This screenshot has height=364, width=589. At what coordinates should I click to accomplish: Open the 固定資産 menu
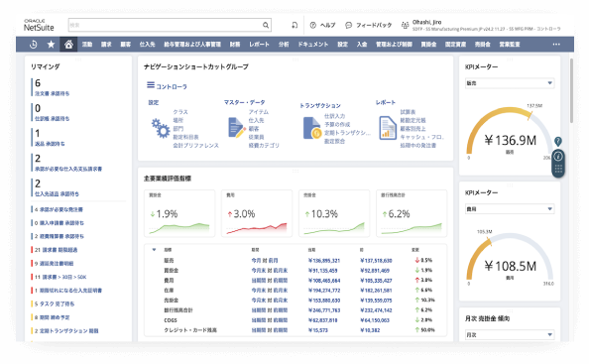[455, 45]
